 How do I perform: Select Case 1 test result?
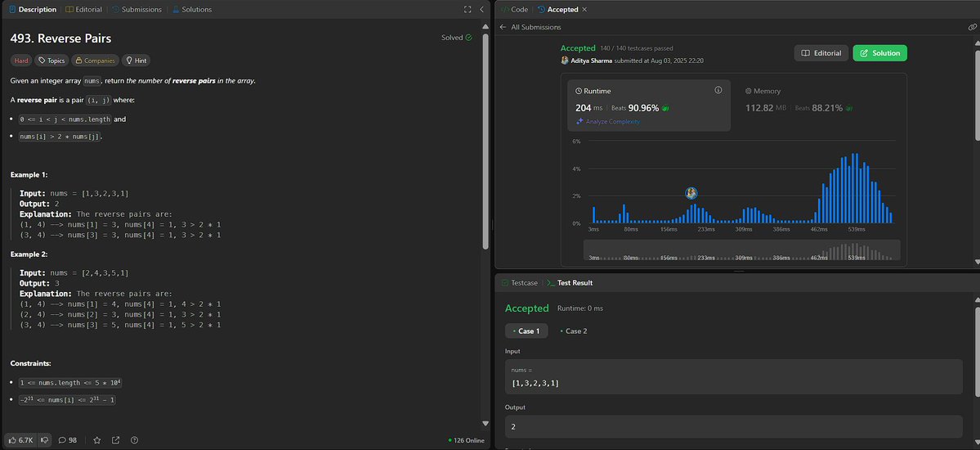(x=526, y=331)
